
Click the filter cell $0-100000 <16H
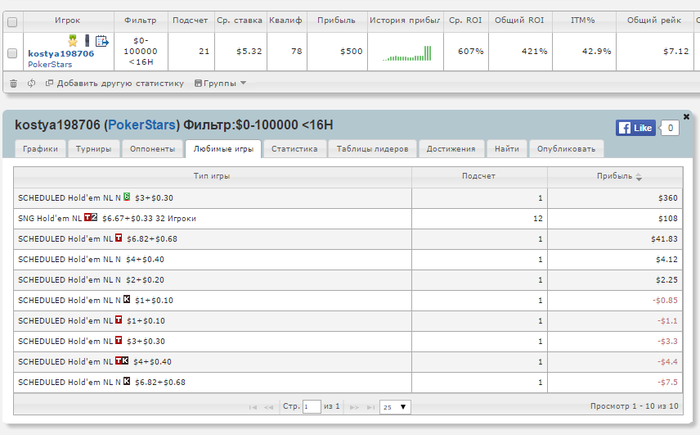pyautogui.click(x=141, y=51)
